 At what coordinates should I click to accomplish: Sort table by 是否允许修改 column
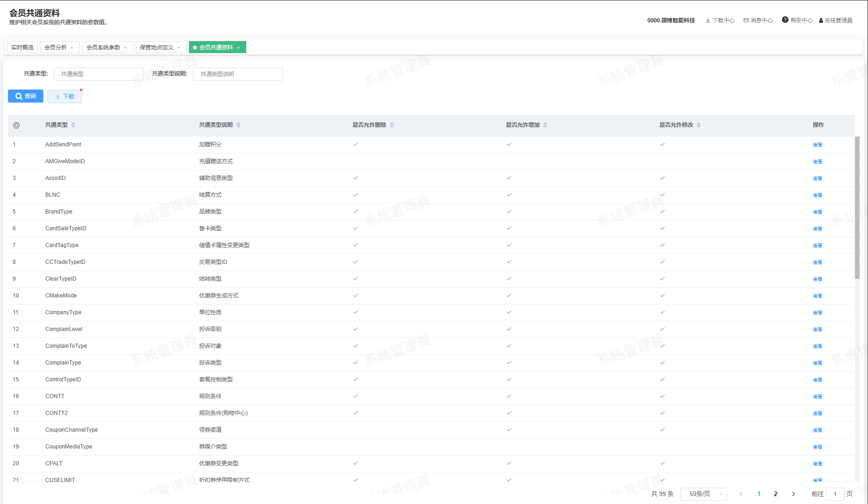699,125
